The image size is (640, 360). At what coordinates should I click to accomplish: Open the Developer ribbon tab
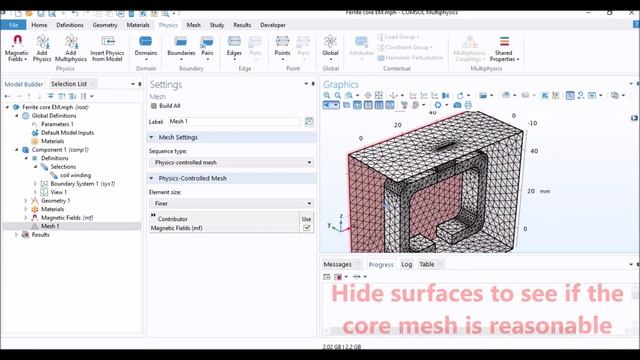273,25
